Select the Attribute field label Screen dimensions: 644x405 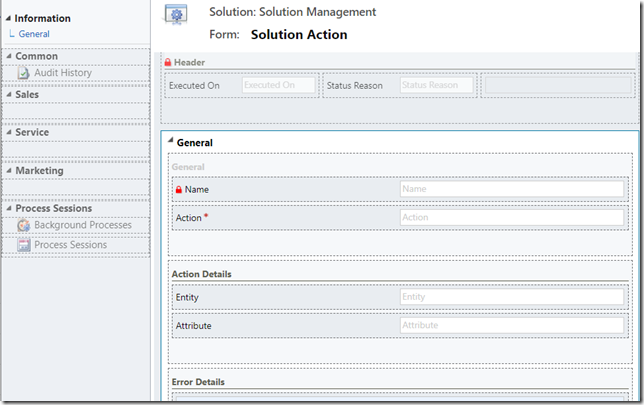click(193, 326)
